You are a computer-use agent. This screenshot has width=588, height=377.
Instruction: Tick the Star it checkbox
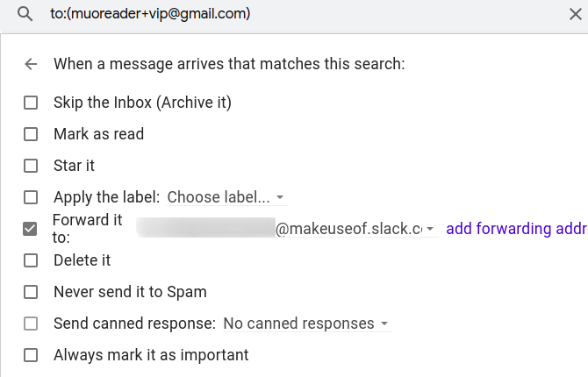coord(31,166)
